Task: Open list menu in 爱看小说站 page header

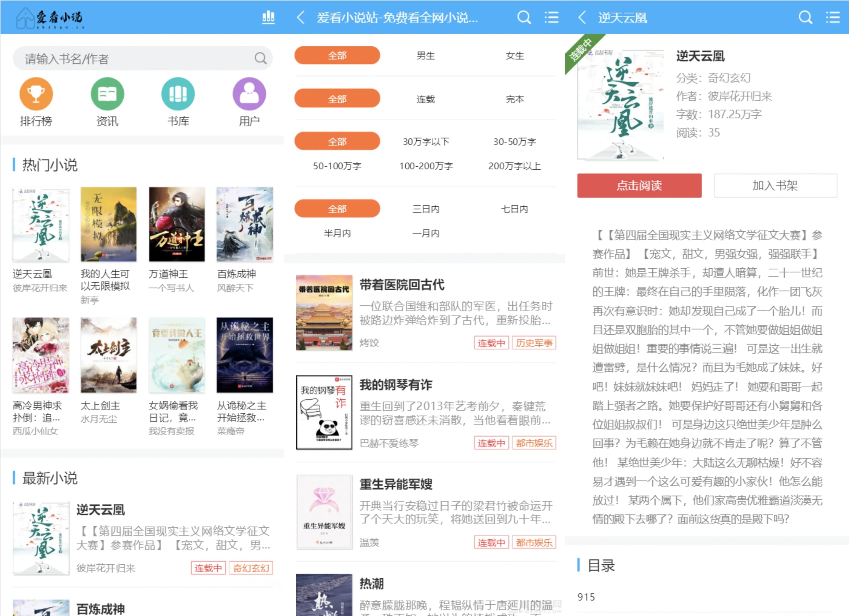Action: [x=552, y=17]
